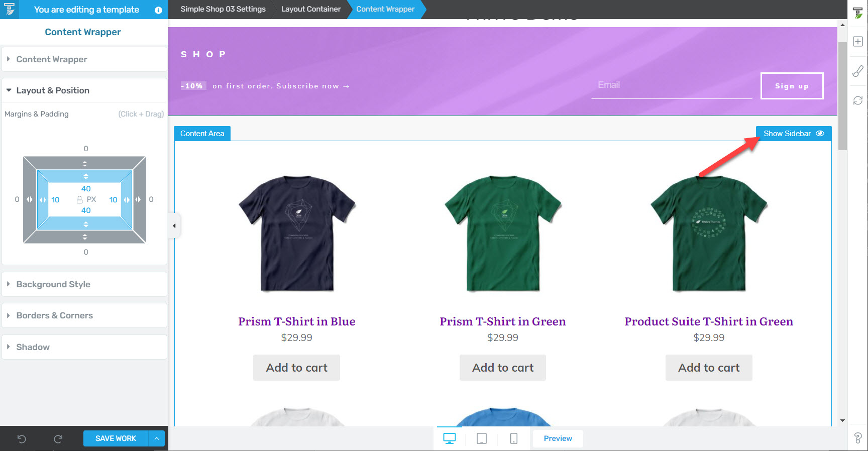Click bottom padding adjust arrows

pyautogui.click(x=86, y=224)
